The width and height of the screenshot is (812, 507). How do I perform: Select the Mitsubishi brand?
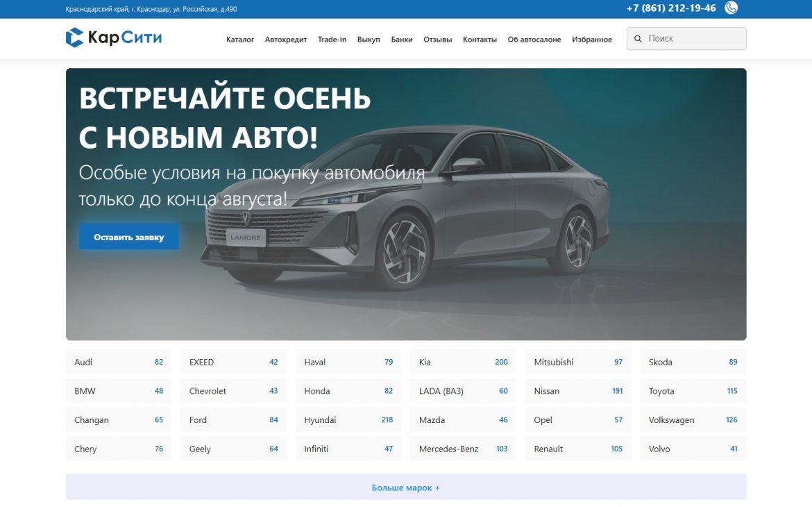pyautogui.click(x=578, y=362)
